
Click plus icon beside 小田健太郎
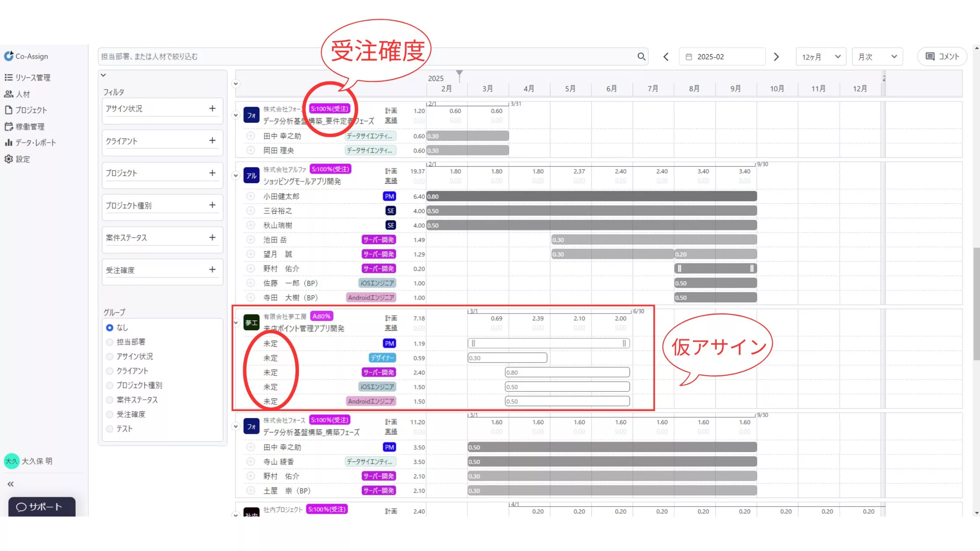pyautogui.click(x=251, y=196)
